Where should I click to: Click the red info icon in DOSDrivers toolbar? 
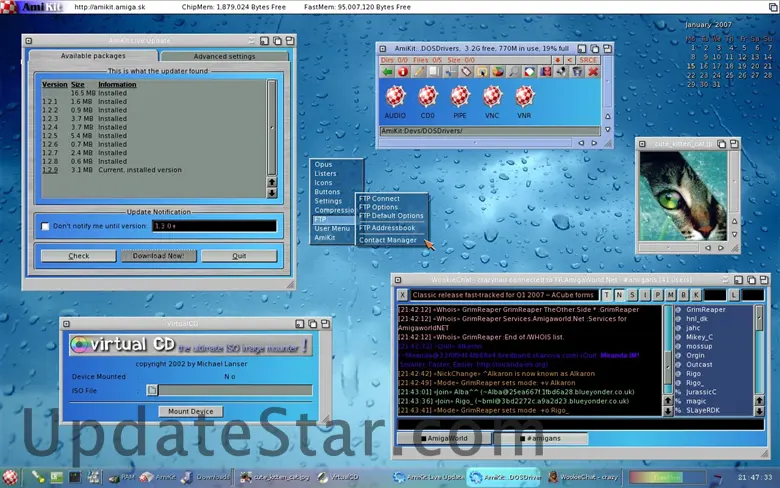[x=403, y=72]
